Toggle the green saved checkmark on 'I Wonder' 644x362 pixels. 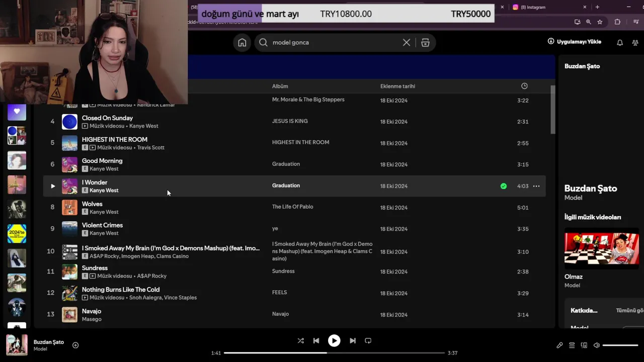504,186
